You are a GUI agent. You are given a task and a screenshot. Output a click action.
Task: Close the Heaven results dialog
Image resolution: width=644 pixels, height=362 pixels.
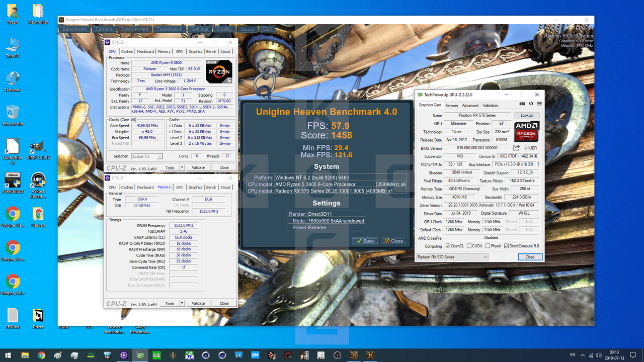[x=393, y=241]
